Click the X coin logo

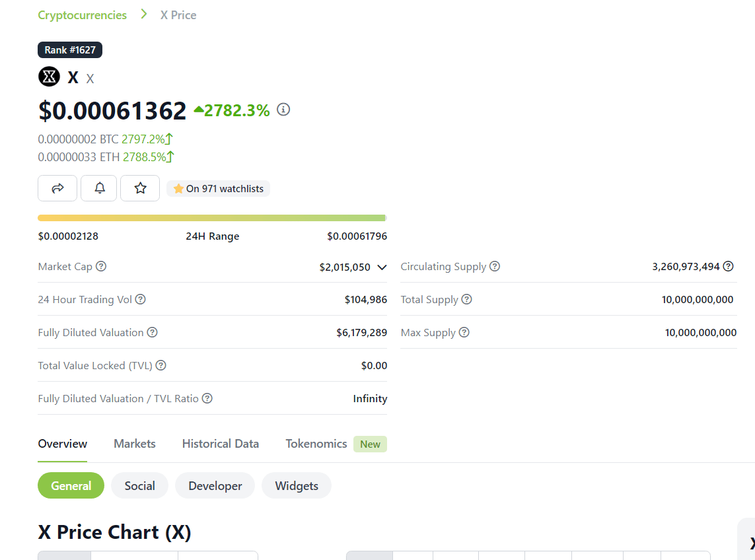tap(49, 77)
